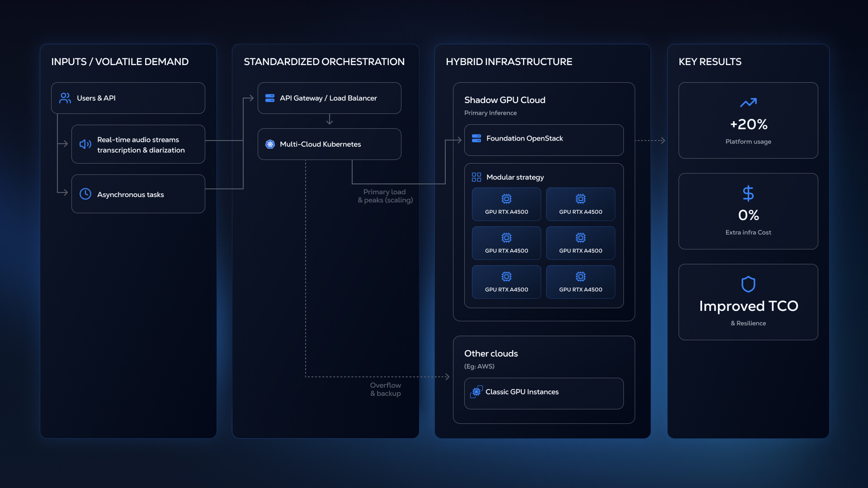
Task: Click the KEY RESULTS section header
Action: (x=710, y=62)
